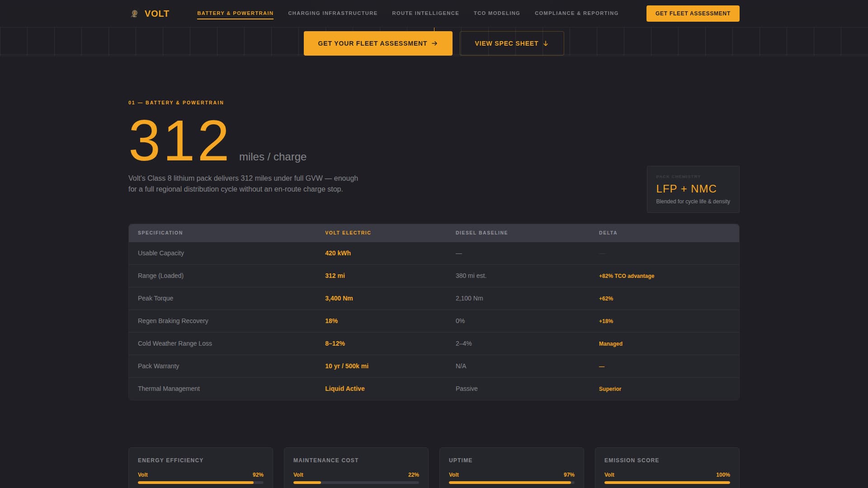Go to Charging Infrastructure section
This screenshot has height=488, width=868.
(x=333, y=13)
